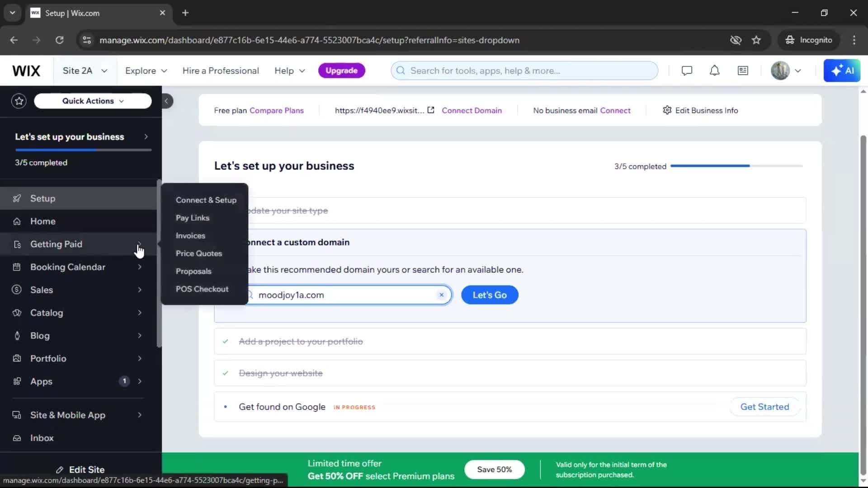Click the Inbox icon

[17, 438]
